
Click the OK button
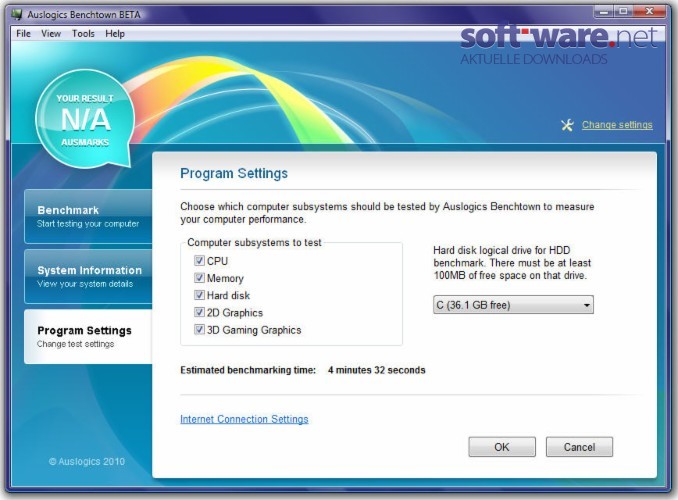[x=502, y=447]
